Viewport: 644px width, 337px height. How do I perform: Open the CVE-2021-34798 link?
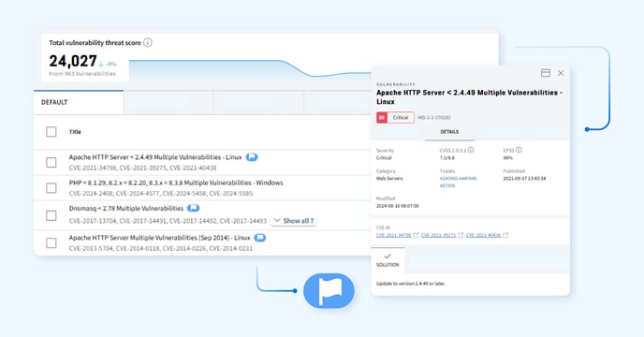click(x=393, y=235)
